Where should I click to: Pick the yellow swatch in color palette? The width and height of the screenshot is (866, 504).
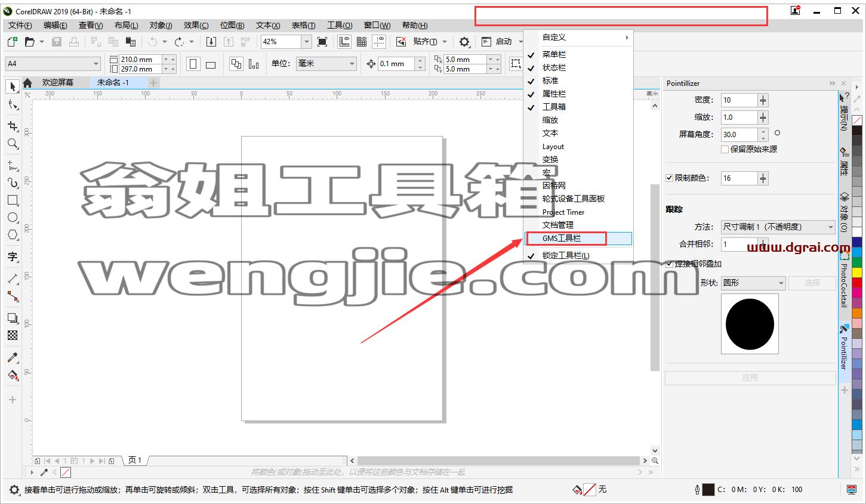[x=857, y=272]
